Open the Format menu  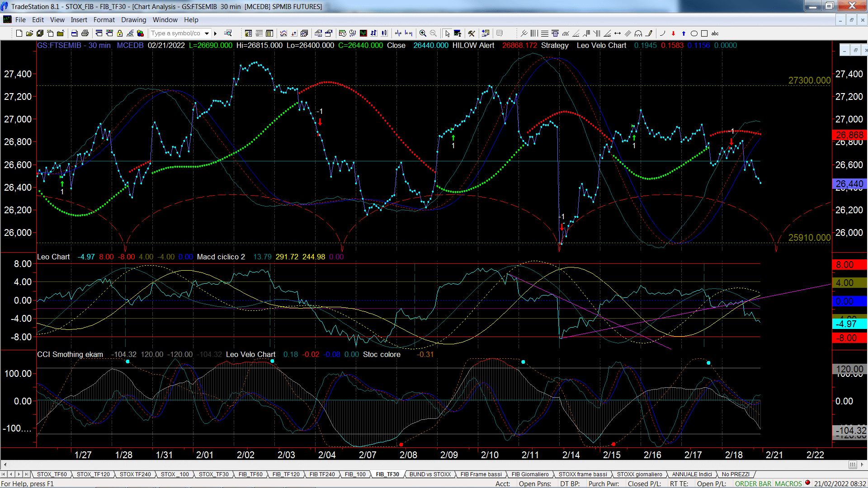(104, 20)
